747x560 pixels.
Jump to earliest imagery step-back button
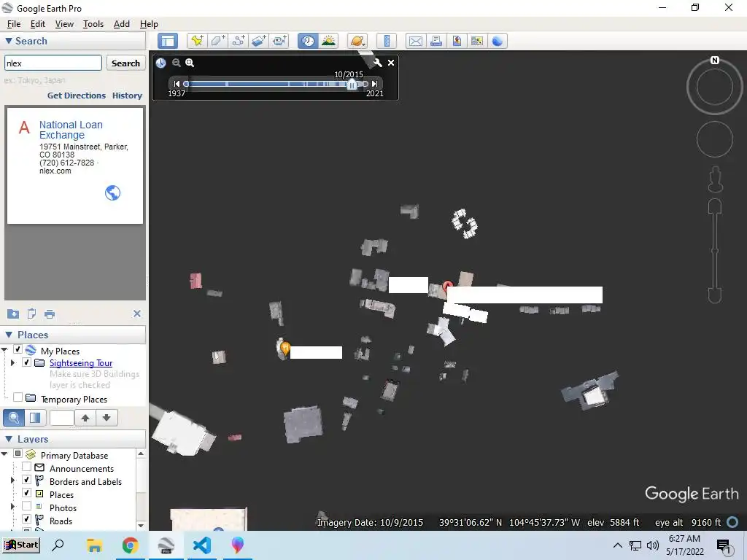tap(177, 84)
